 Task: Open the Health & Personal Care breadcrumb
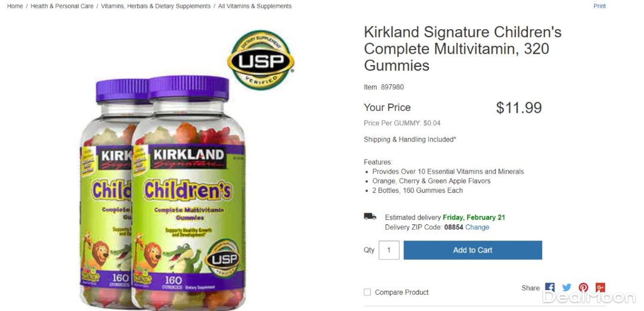point(62,6)
